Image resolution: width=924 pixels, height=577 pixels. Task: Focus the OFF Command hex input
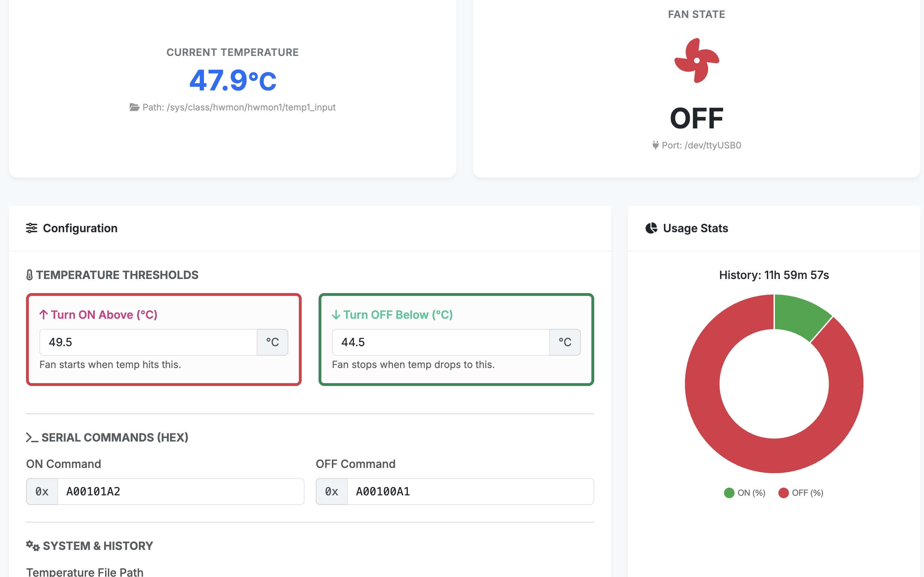pos(470,492)
